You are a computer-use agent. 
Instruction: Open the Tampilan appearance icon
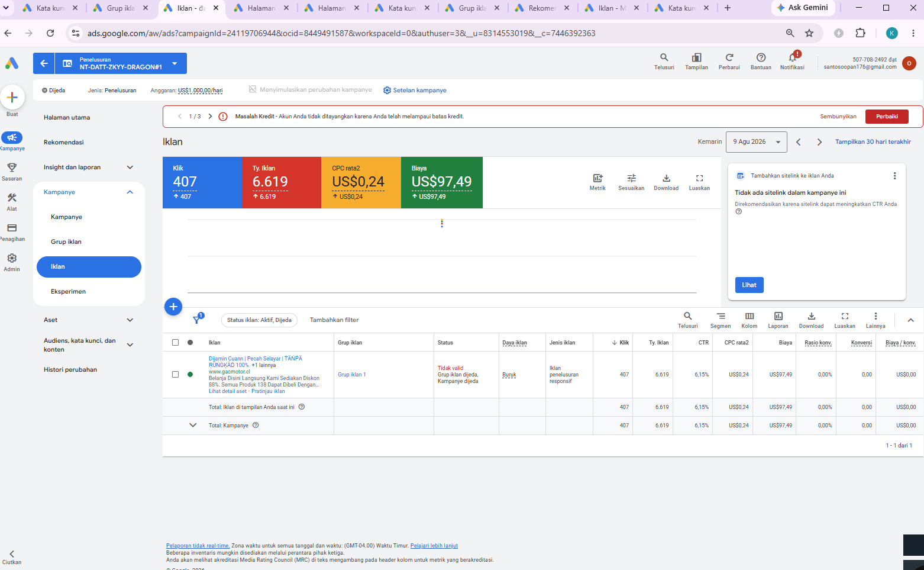click(697, 57)
